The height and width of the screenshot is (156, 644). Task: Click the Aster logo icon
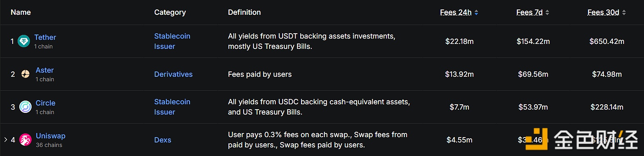[25, 74]
